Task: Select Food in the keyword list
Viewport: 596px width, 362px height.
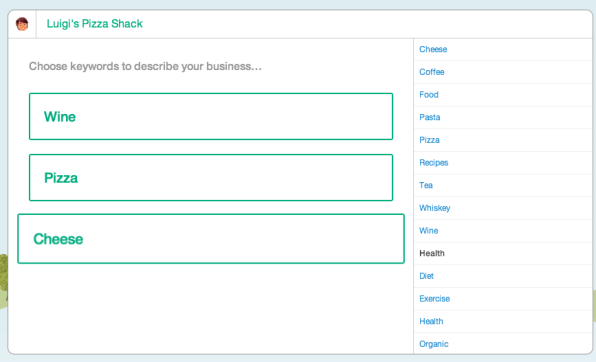Action: 429,94
